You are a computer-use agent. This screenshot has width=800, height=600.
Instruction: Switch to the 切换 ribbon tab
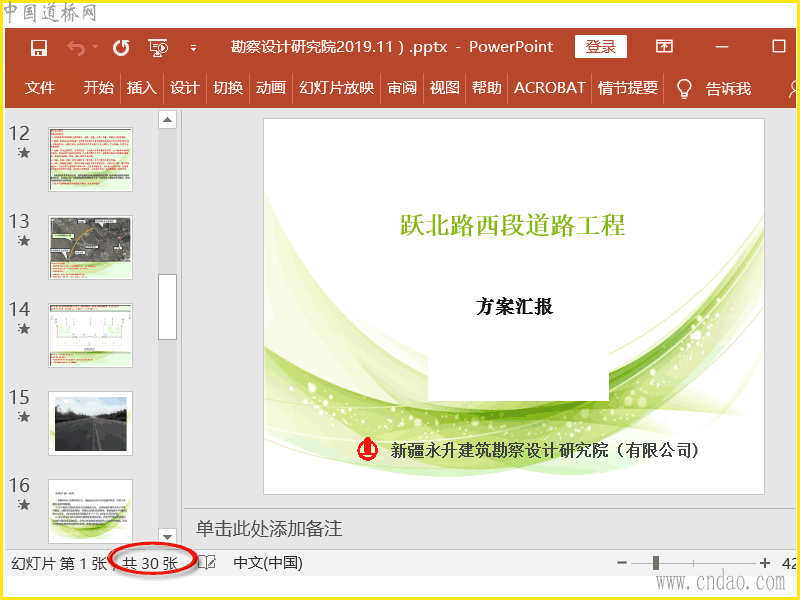228,88
